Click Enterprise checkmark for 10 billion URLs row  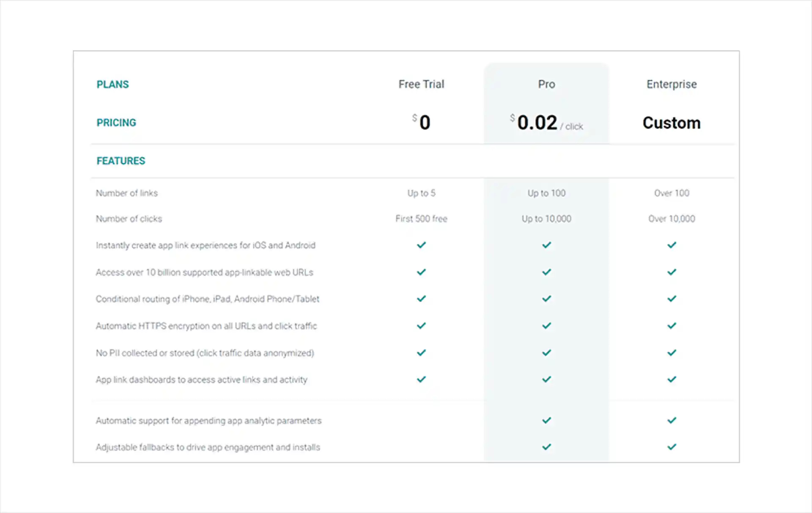(672, 272)
